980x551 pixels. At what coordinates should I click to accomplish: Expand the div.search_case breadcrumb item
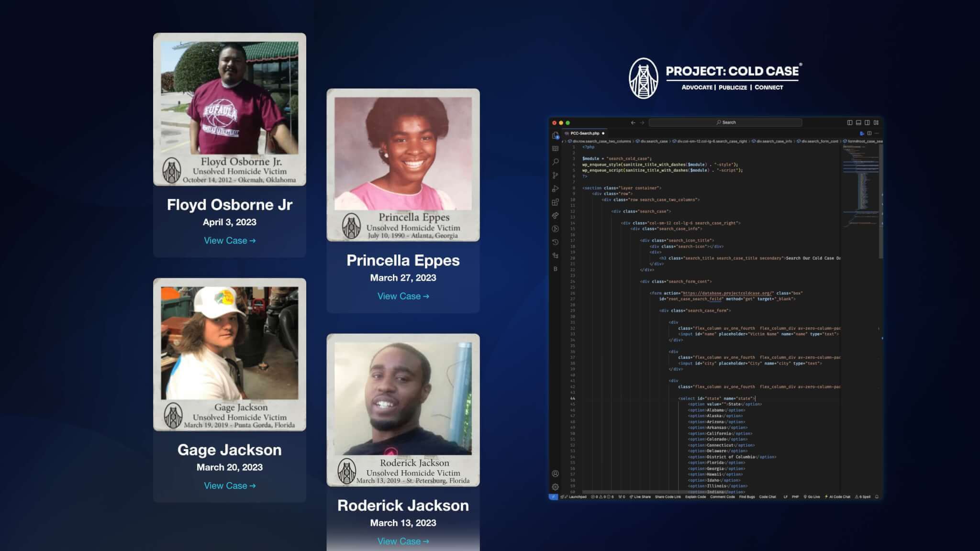tap(654, 142)
